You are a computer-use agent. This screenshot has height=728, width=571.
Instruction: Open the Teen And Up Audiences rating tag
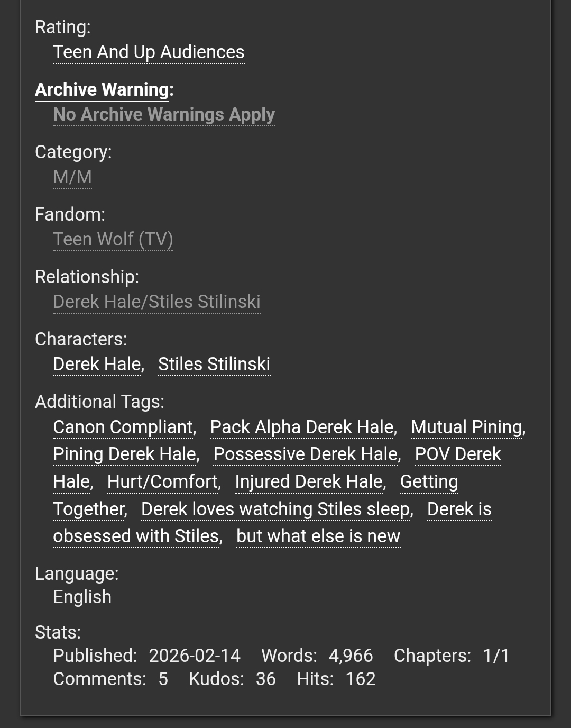149,52
